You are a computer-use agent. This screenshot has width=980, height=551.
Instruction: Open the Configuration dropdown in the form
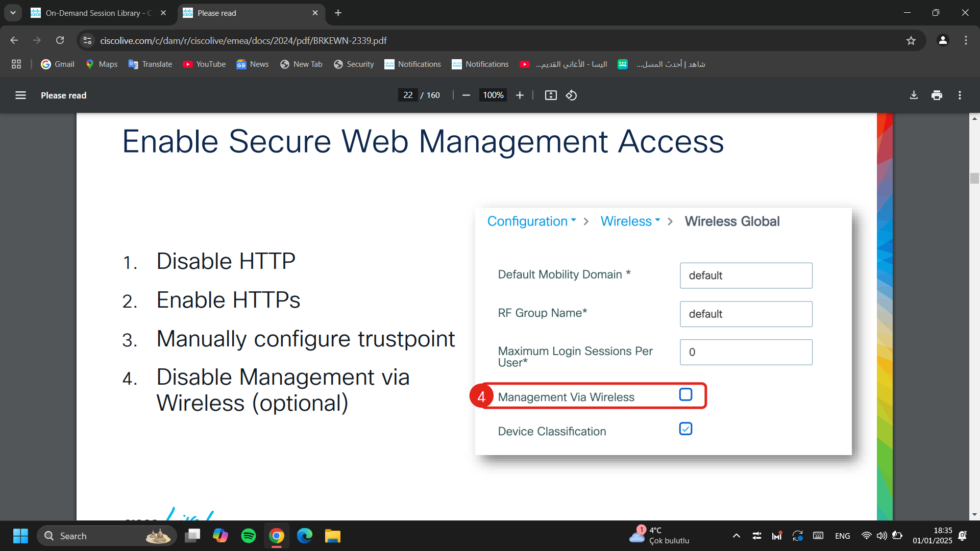[x=531, y=221]
